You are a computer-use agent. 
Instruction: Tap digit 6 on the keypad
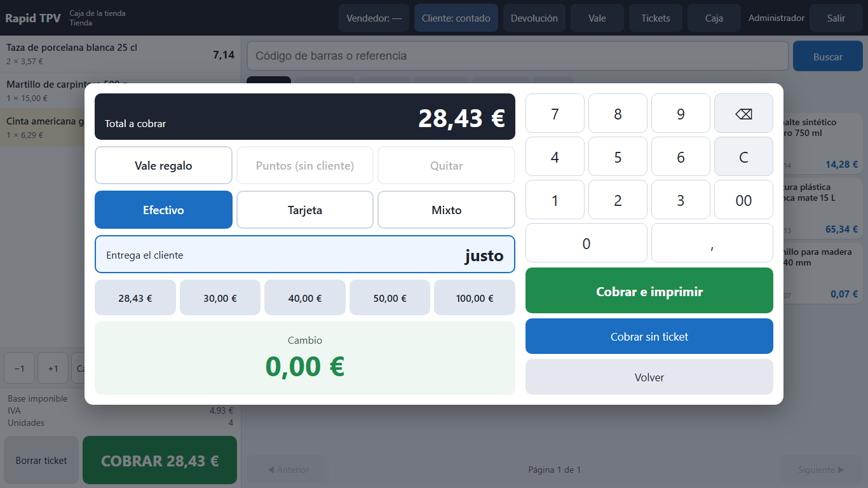click(x=681, y=157)
